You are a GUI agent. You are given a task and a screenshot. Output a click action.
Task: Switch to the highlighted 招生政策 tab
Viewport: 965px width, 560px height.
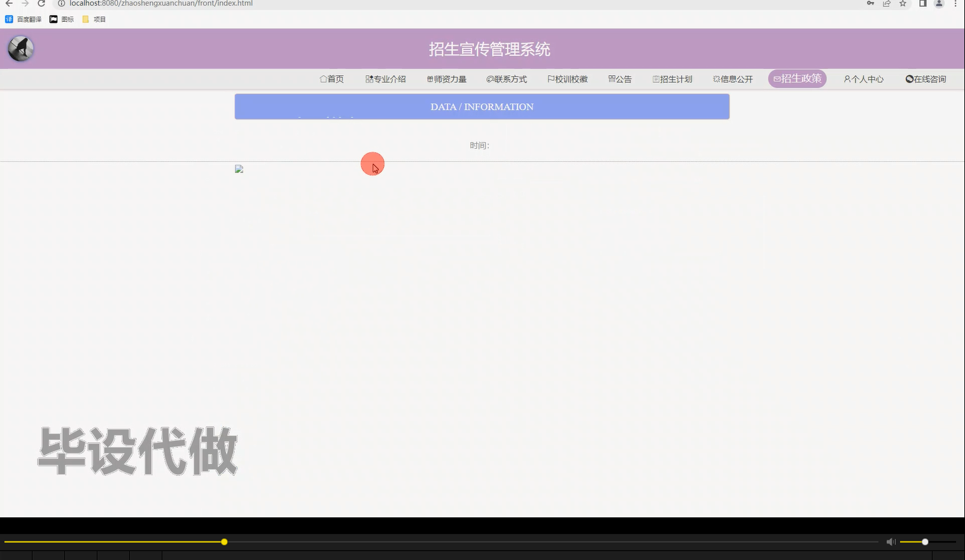[797, 78]
